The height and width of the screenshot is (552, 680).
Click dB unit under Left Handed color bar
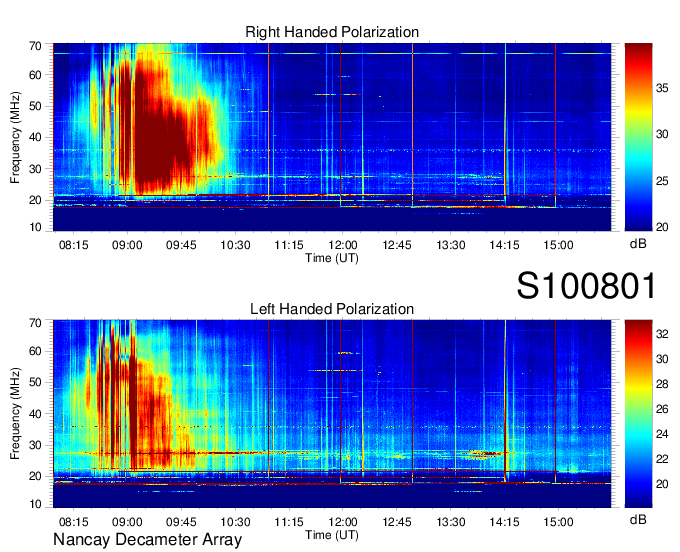click(638, 519)
